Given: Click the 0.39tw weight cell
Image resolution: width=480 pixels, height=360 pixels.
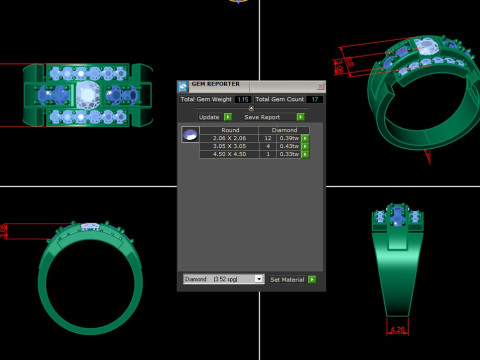Looking at the screenshot, I should (x=289, y=138).
